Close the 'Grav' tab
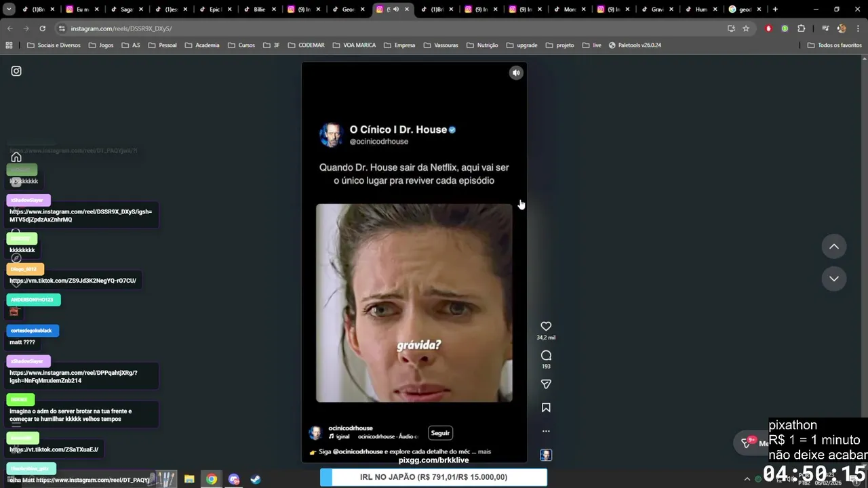The width and height of the screenshot is (868, 488). coord(671,9)
